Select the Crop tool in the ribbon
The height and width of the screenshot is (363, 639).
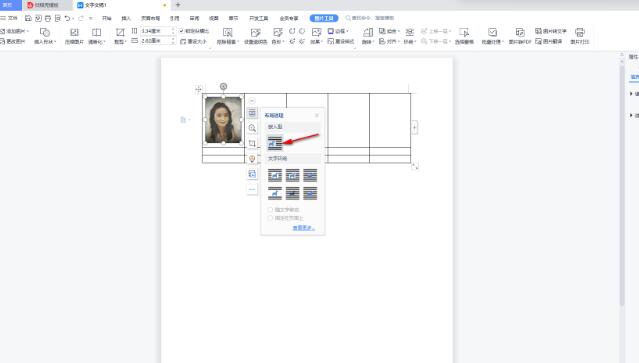click(120, 36)
